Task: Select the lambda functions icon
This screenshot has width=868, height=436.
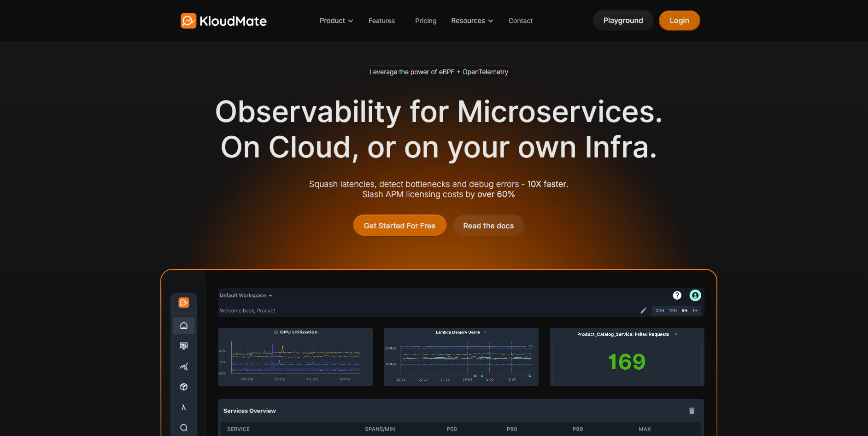Action: pos(184,407)
